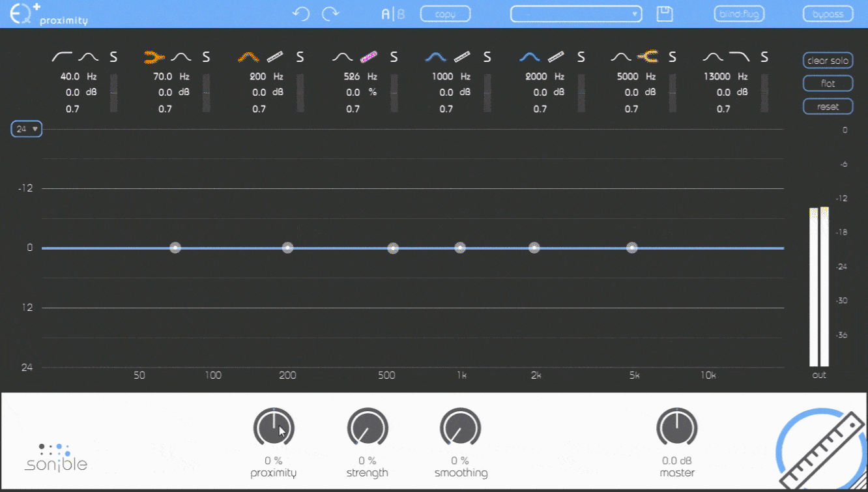Viewport: 868px width, 492px height.
Task: Open the preset selection dropdown
Action: [575, 14]
